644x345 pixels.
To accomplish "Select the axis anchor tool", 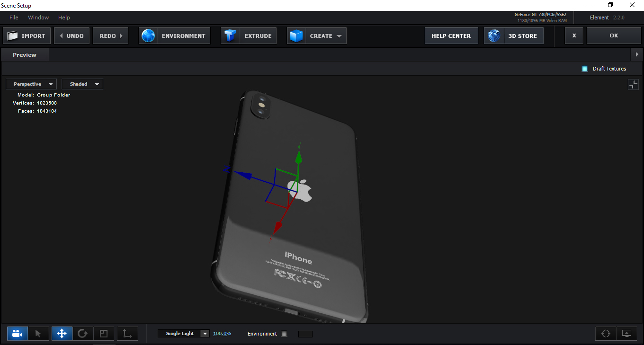I will [127, 334].
